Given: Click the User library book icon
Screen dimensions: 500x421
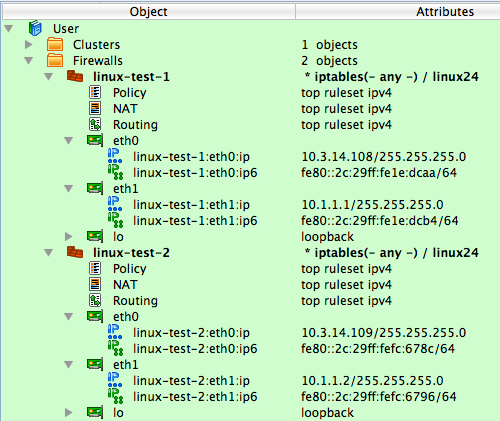Looking at the screenshot, I should tap(35, 28).
